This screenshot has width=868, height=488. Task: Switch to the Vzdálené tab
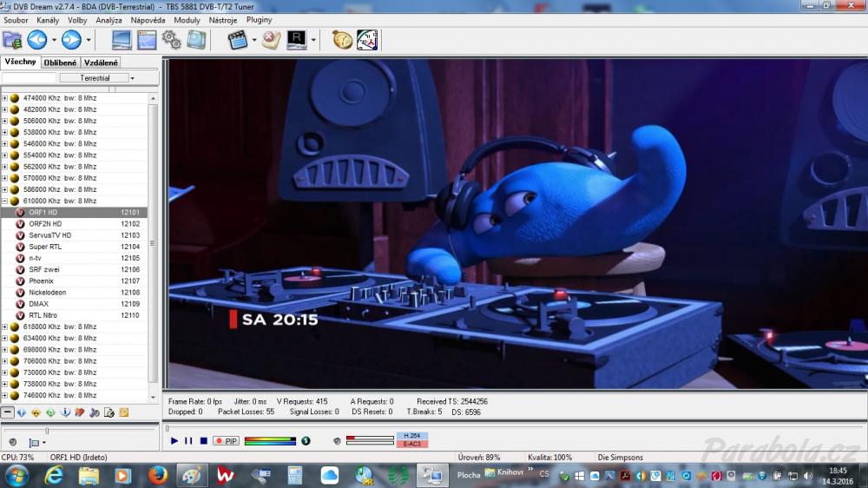(x=101, y=63)
